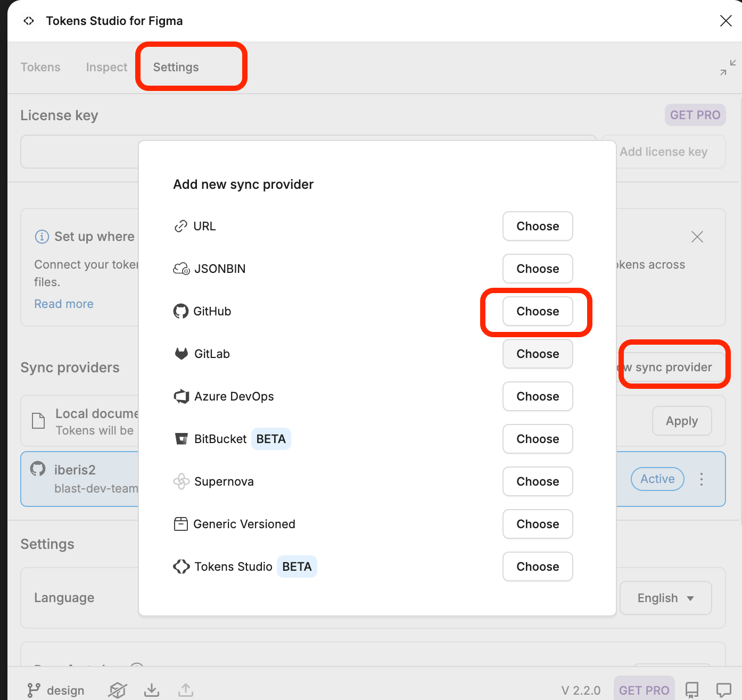Choose JSONBIN as sync provider
742x700 pixels.
pyautogui.click(x=538, y=269)
